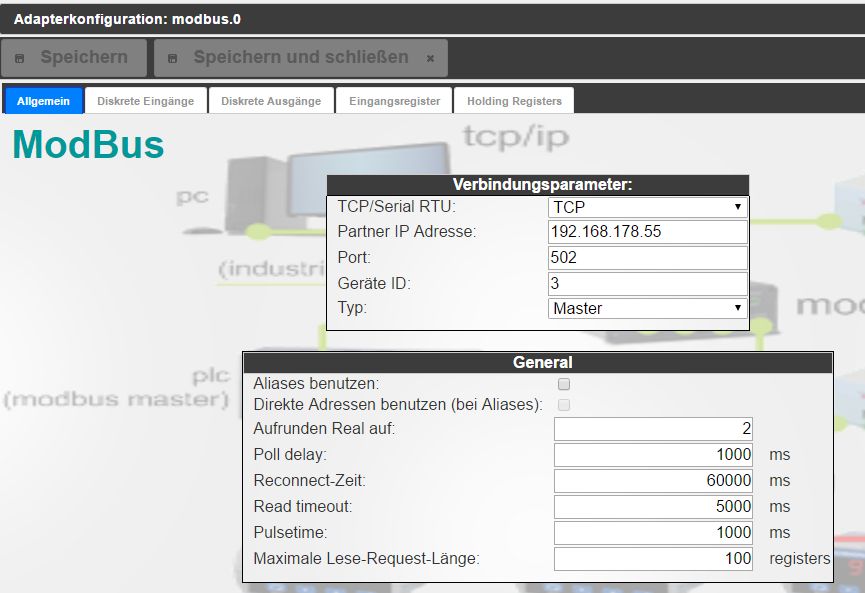The height and width of the screenshot is (593, 865).
Task: Click the General section header
Action: 538,362
